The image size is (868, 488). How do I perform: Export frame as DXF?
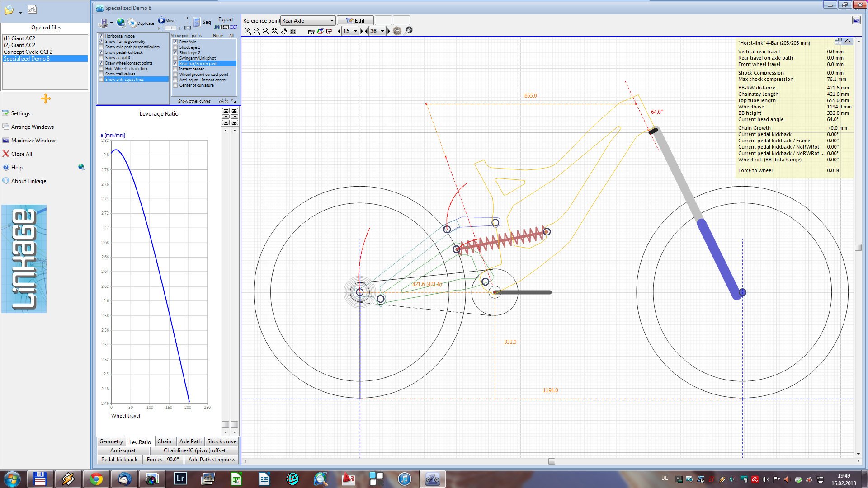click(234, 27)
